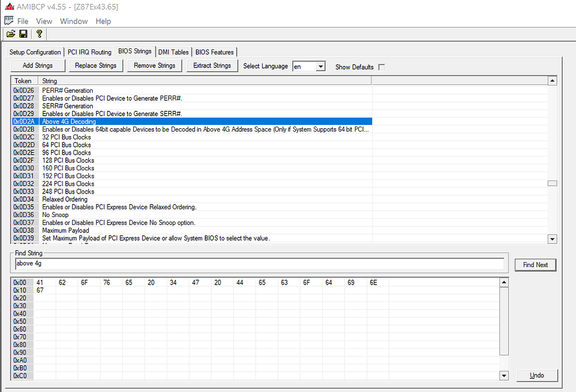Viewport: 576px width, 392px height.
Task: Click the question mark Help toolbar icon
Action: tap(38, 34)
